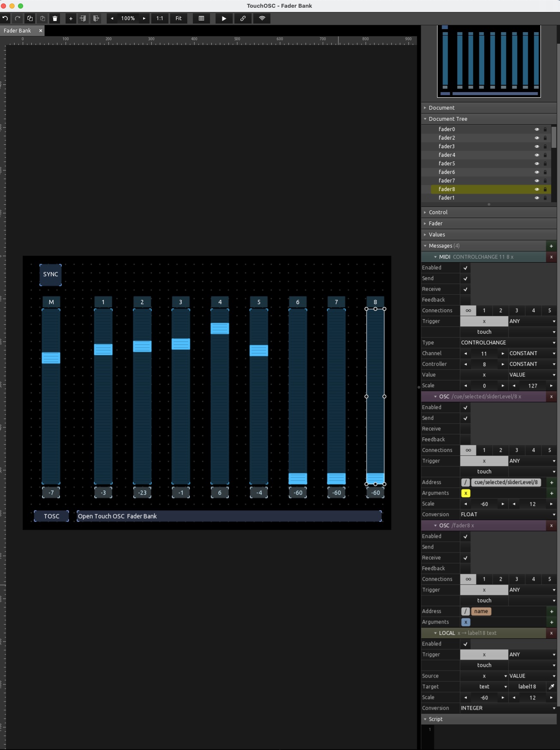Toggle the grid icon in the toolbar
560x750 pixels.
coord(201,18)
